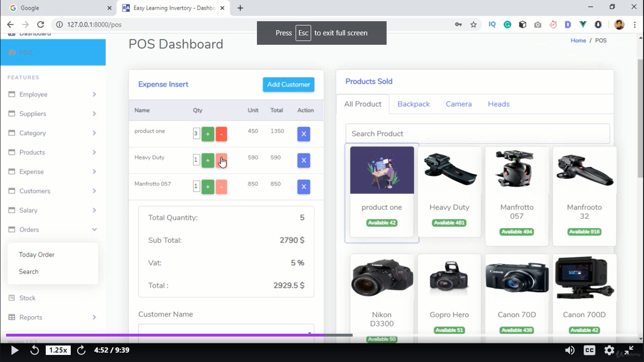Play the video

[x=15, y=350]
